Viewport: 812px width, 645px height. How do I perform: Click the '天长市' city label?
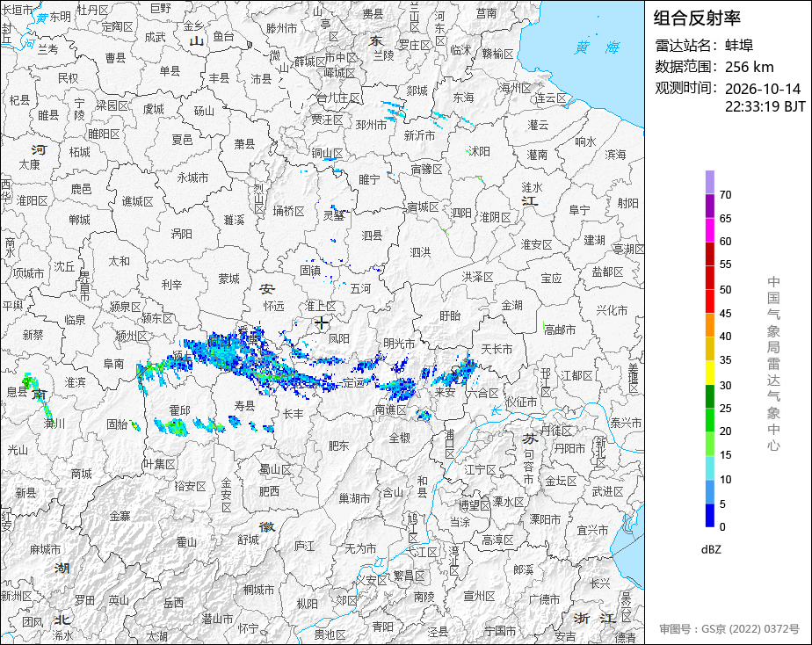pyautogui.click(x=497, y=350)
